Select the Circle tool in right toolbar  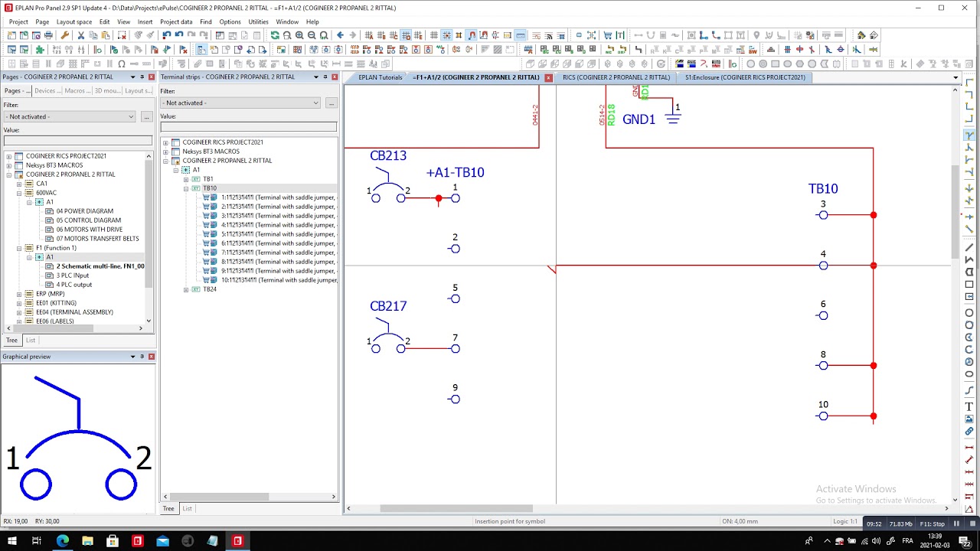(x=969, y=312)
